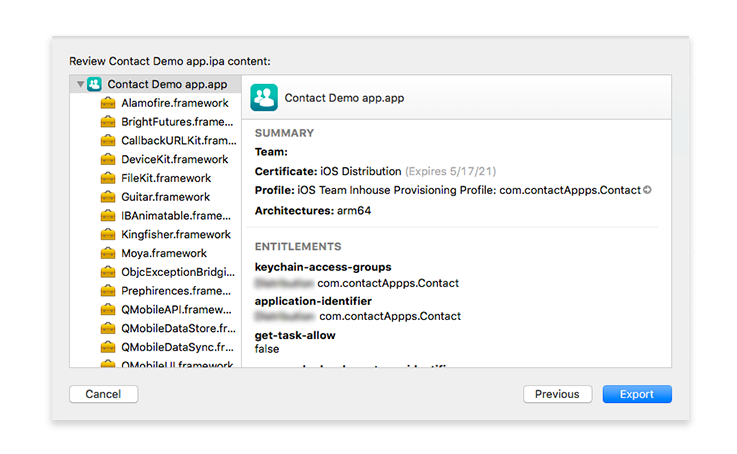Select Guitar.framework row
Image resolution: width=737 pixels, height=454 pixels.
tap(156, 197)
